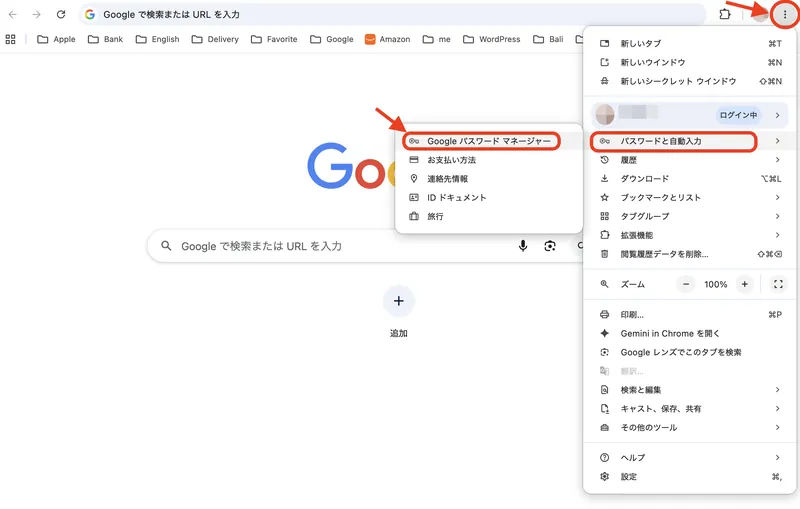Expand キャスト、保存、共有 submenu

pos(690,409)
